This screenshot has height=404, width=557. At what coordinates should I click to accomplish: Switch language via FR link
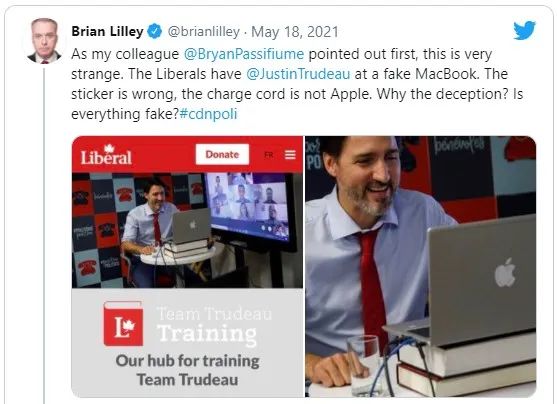269,155
